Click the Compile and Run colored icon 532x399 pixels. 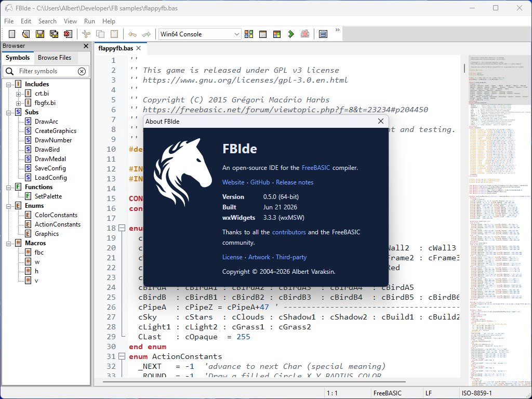[x=277, y=34]
